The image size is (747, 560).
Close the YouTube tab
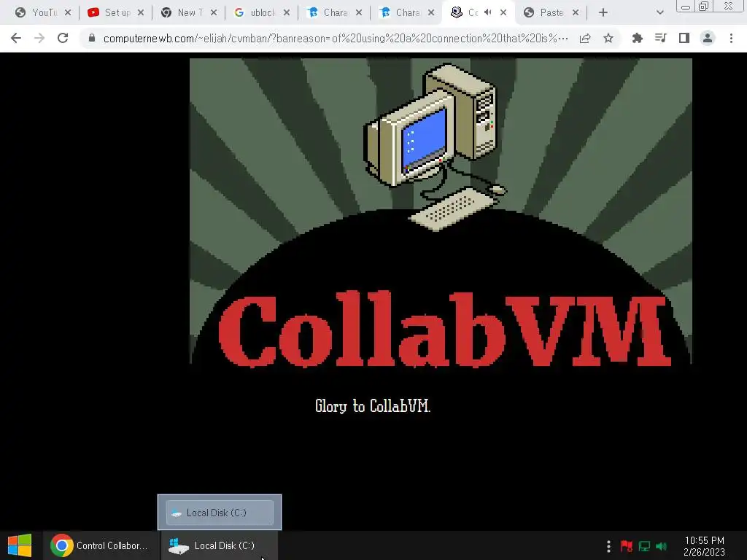click(x=68, y=12)
